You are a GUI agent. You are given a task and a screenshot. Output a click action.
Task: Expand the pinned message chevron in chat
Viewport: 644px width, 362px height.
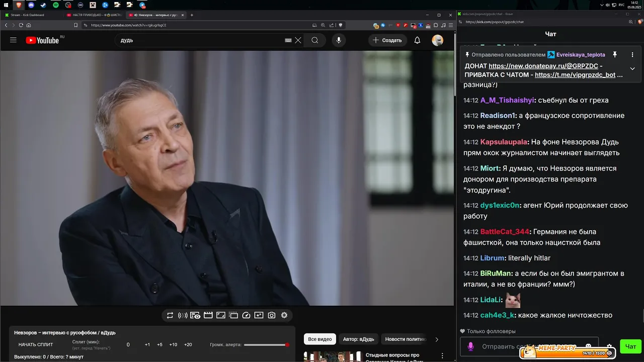point(632,69)
